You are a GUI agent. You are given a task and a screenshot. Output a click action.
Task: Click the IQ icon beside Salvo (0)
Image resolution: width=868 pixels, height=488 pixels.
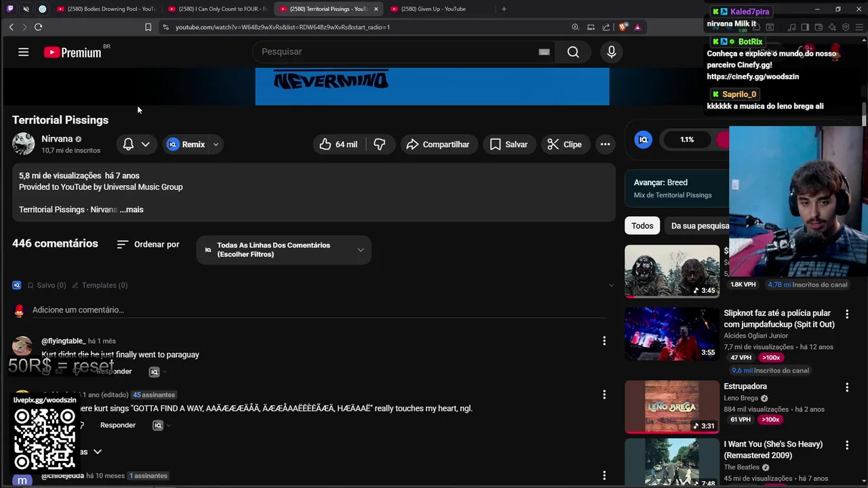(17, 285)
